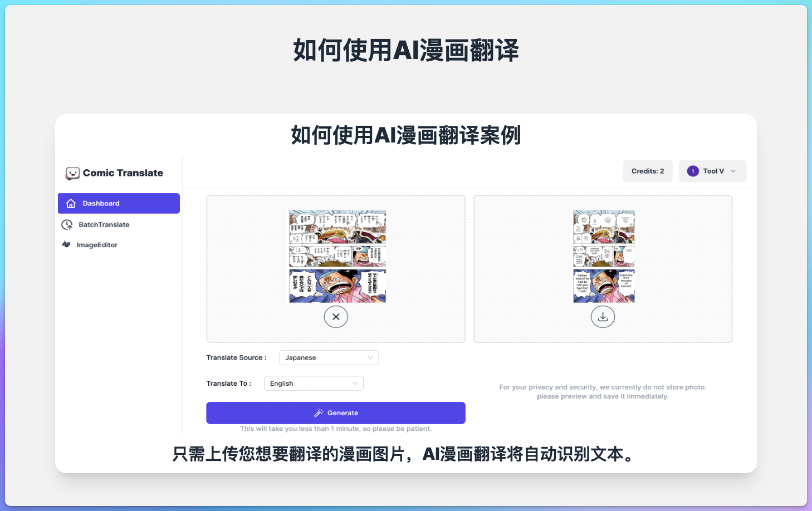
Task: Click the chevron next to Tool V
Action: [x=733, y=171]
